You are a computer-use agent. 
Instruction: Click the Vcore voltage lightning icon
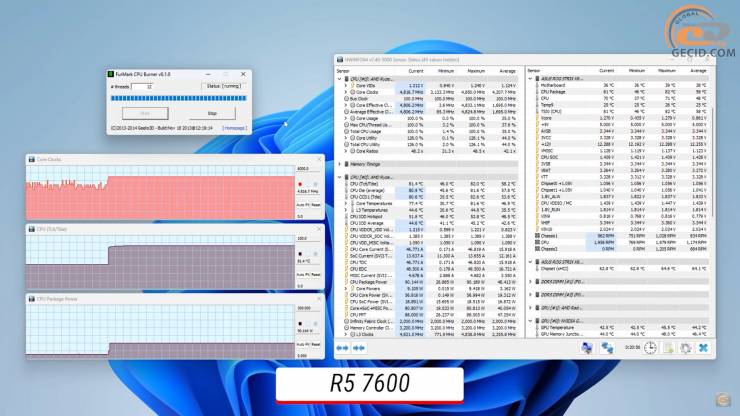point(537,118)
